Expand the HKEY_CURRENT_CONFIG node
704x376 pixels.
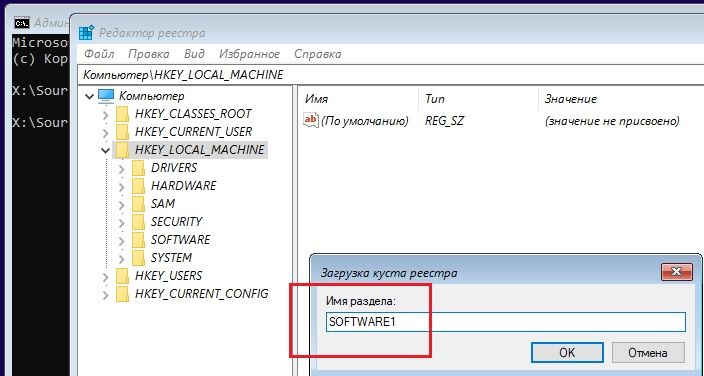tap(106, 295)
